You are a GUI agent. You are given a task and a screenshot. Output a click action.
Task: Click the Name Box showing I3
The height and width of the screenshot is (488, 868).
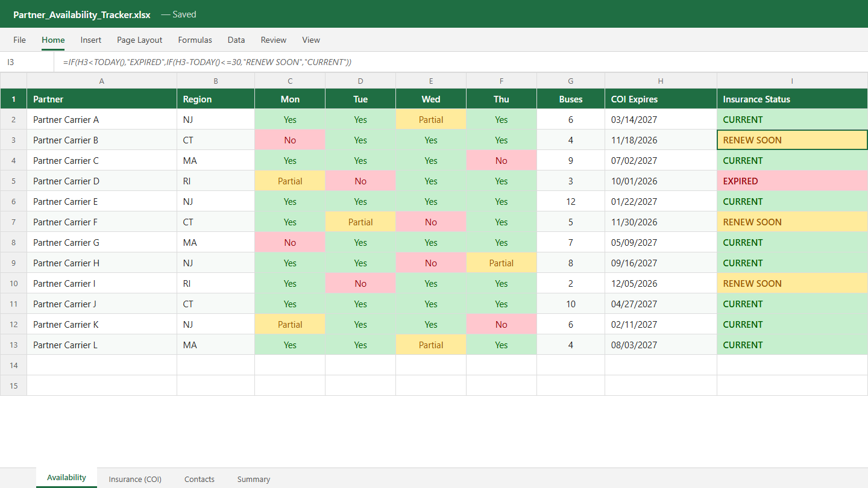pyautogui.click(x=27, y=62)
